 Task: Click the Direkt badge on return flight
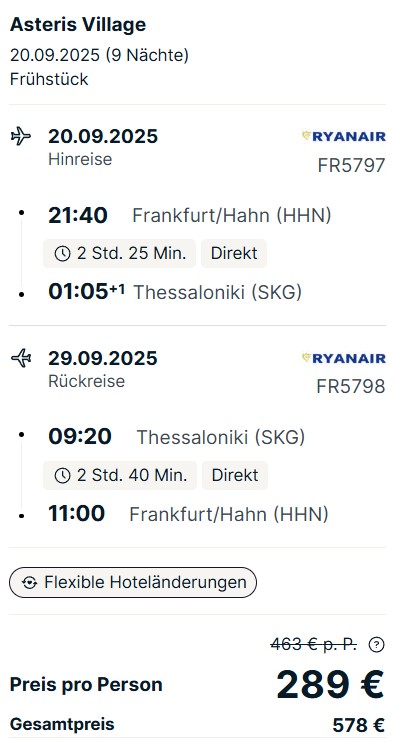pos(235,475)
